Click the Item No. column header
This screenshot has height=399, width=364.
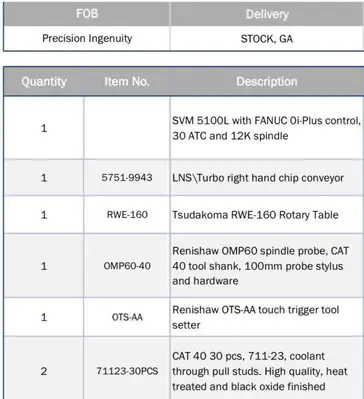point(127,81)
